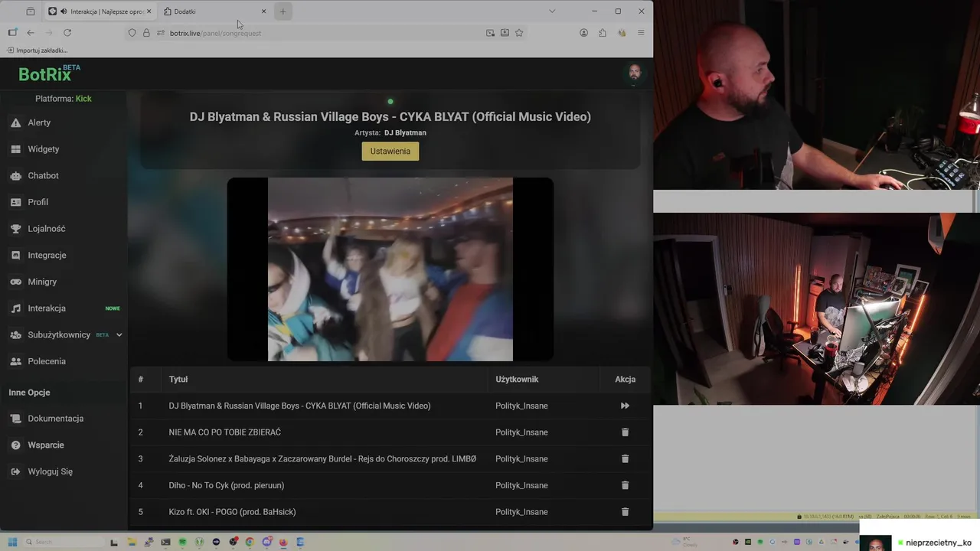Open Spotify from the taskbar

point(182,542)
